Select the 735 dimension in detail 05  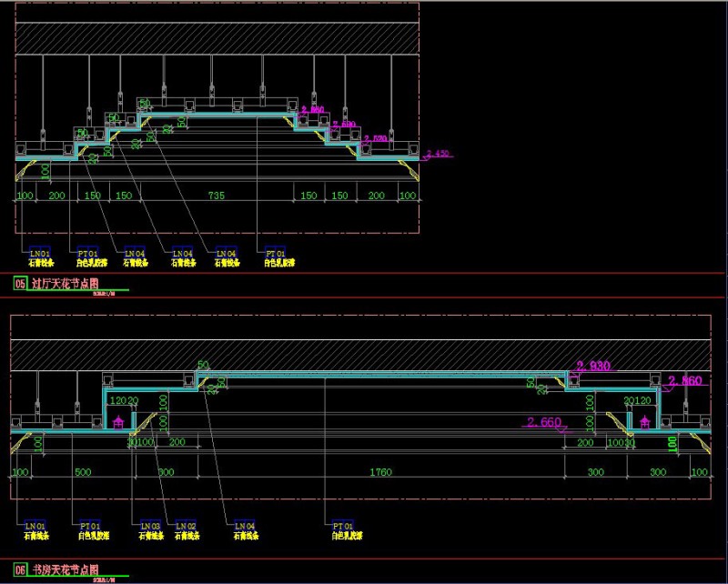click(217, 196)
